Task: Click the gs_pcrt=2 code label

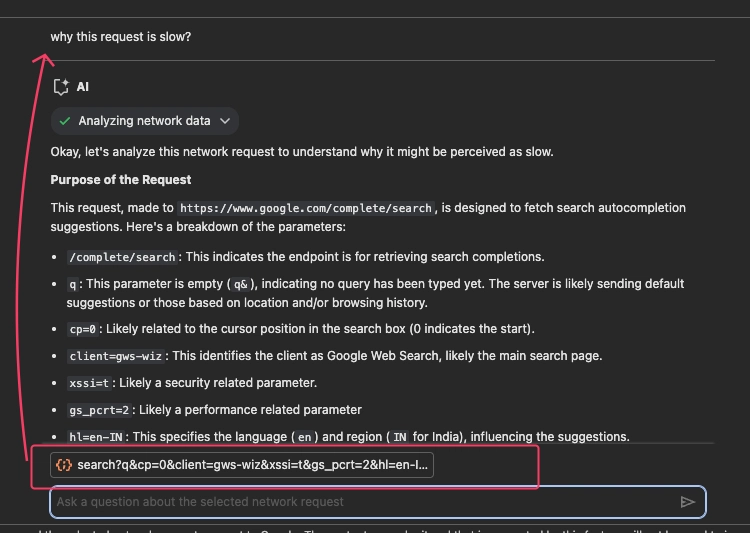Action: click(99, 411)
